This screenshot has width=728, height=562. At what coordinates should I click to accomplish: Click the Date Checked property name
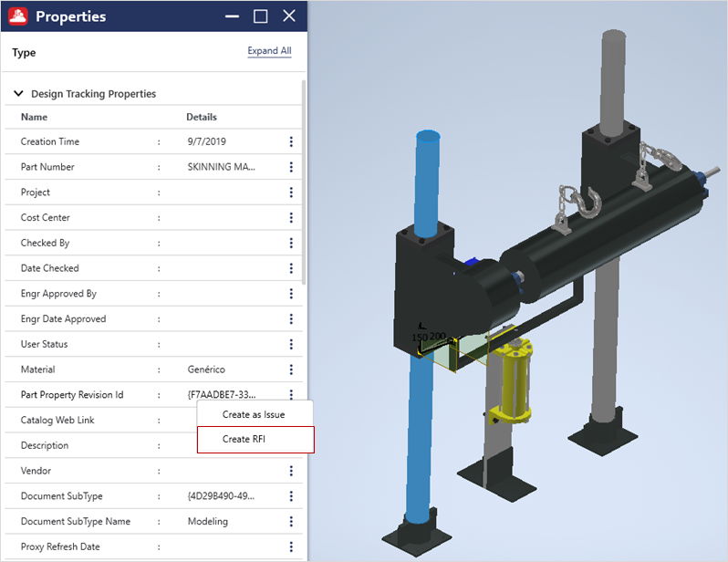click(49, 268)
